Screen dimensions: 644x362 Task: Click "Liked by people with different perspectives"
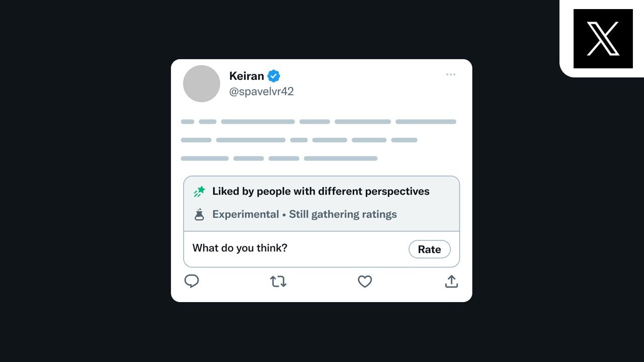321,192
